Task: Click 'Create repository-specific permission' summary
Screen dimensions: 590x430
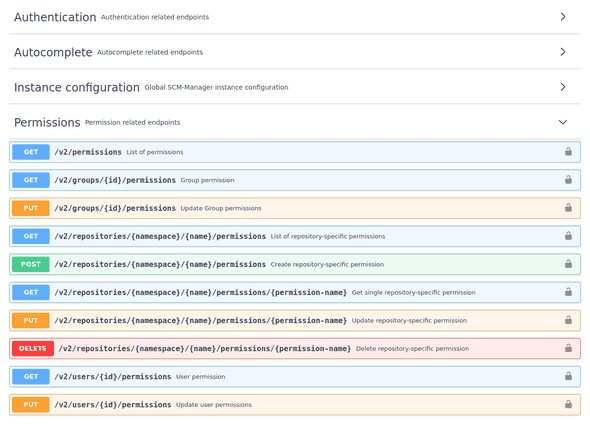Action: click(x=327, y=264)
